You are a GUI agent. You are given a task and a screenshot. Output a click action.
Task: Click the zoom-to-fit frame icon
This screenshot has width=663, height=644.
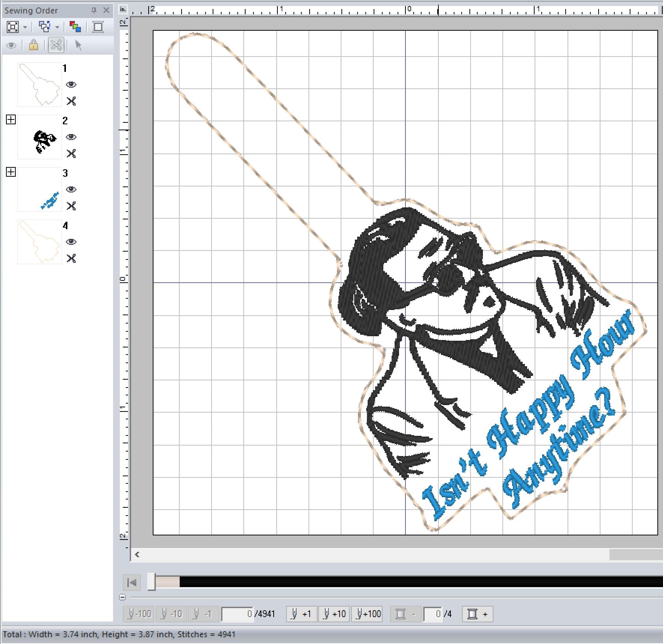12,27
